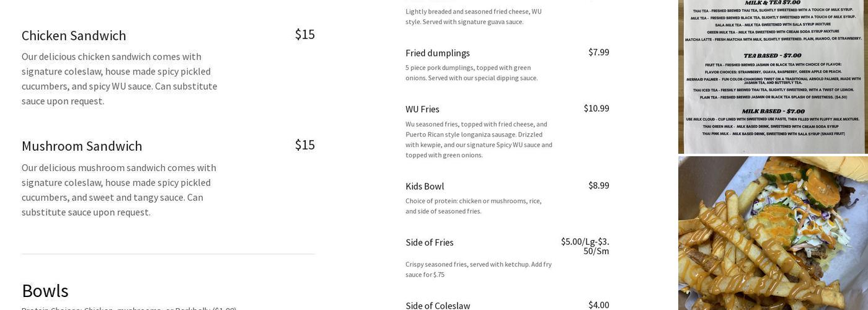Click the $4.00 coleslaw price
The image size is (868, 310).
598,305
